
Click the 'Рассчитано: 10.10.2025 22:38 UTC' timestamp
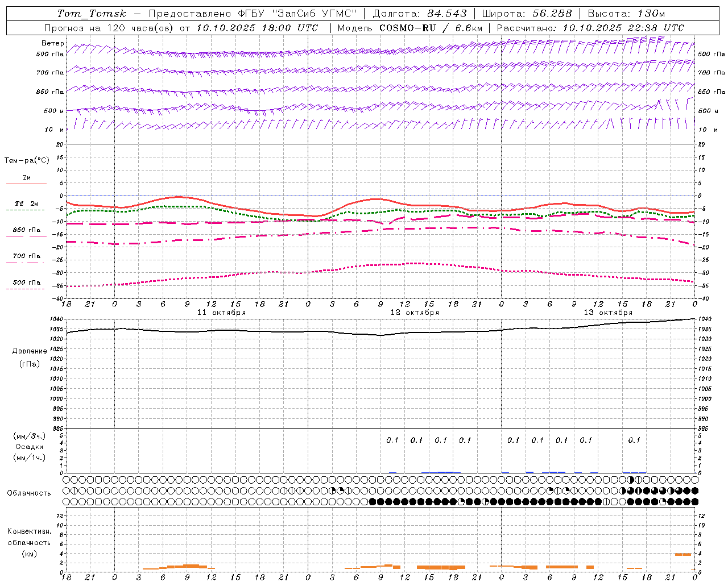(x=590, y=28)
